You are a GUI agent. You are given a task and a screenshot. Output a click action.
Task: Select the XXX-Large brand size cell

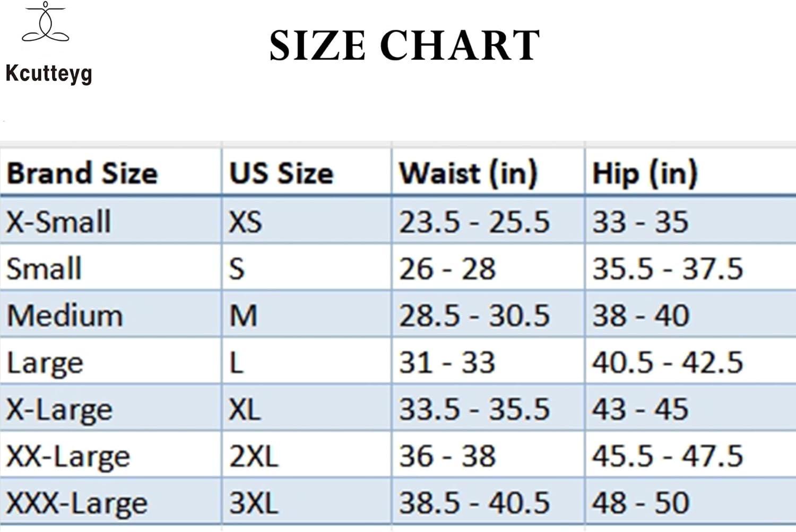pos(76,503)
